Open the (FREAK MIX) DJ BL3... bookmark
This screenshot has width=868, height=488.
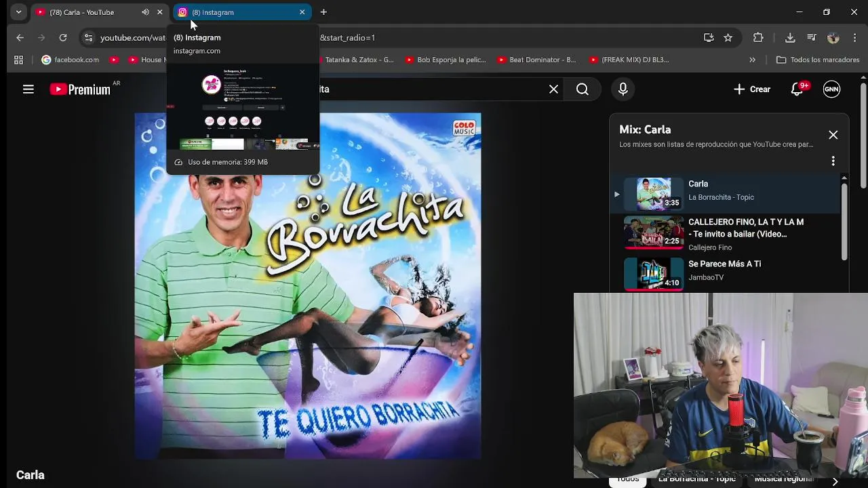629,60
